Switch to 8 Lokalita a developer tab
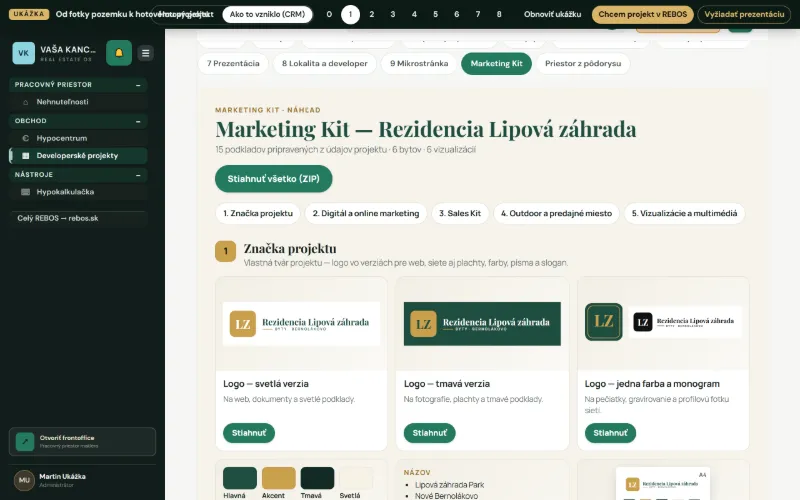The width and height of the screenshot is (800, 500). point(325,63)
